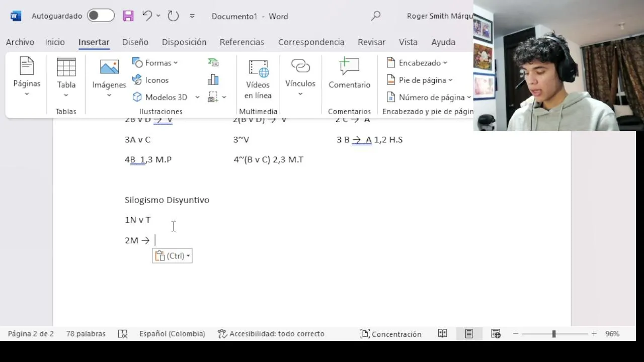Click the text '4~(B v C) 2,3 M.T'

tap(269, 160)
